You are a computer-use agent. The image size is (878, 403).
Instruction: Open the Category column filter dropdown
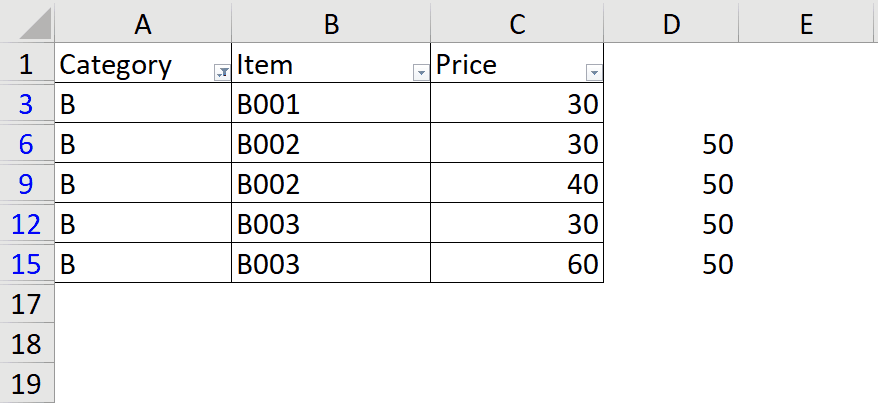221,72
